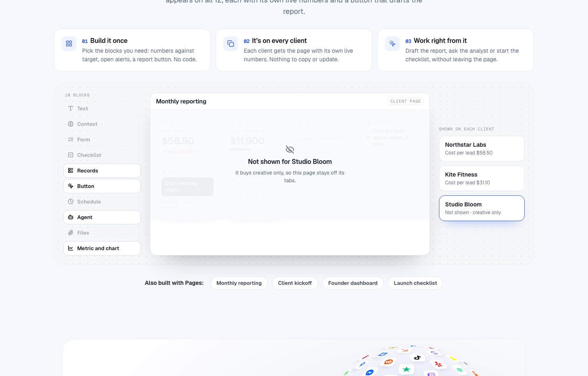This screenshot has width=588, height=376.
Task: Click the grid icon beside Build it once
Action: pyautogui.click(x=69, y=44)
